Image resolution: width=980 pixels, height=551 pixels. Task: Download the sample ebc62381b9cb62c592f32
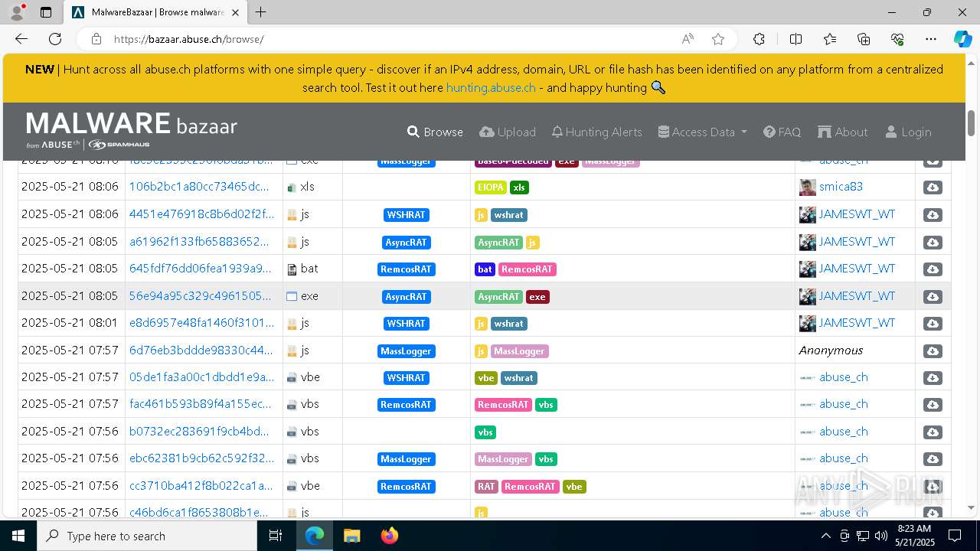coord(932,459)
